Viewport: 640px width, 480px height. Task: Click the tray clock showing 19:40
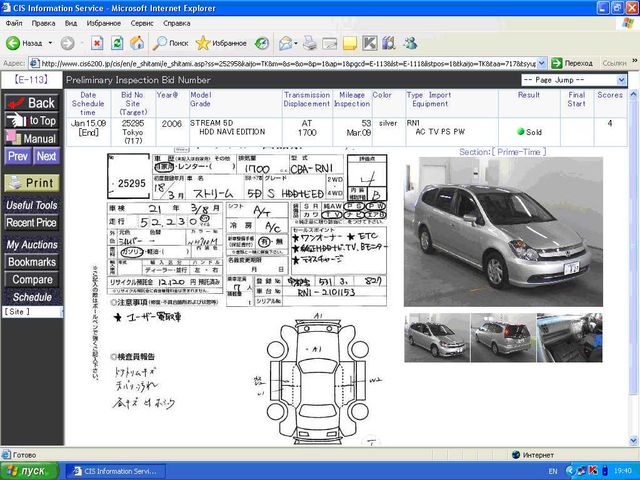[623, 471]
